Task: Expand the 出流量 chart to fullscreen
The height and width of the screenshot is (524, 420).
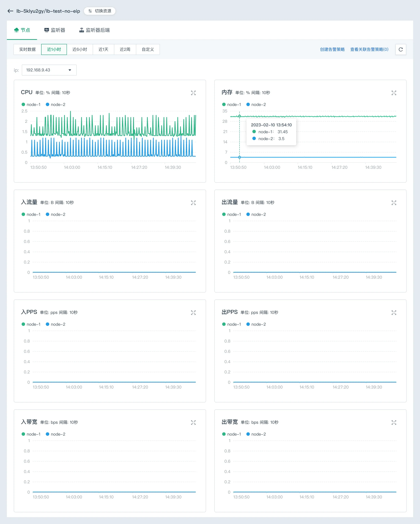Action: pyautogui.click(x=394, y=203)
